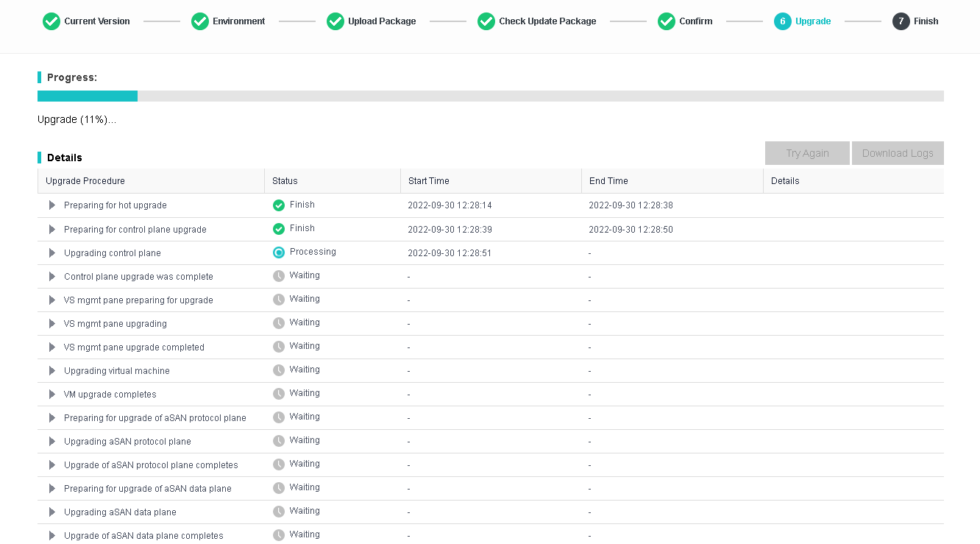Screen dimensions: 980x544
Task: Click the Try Again button
Action: pos(807,153)
